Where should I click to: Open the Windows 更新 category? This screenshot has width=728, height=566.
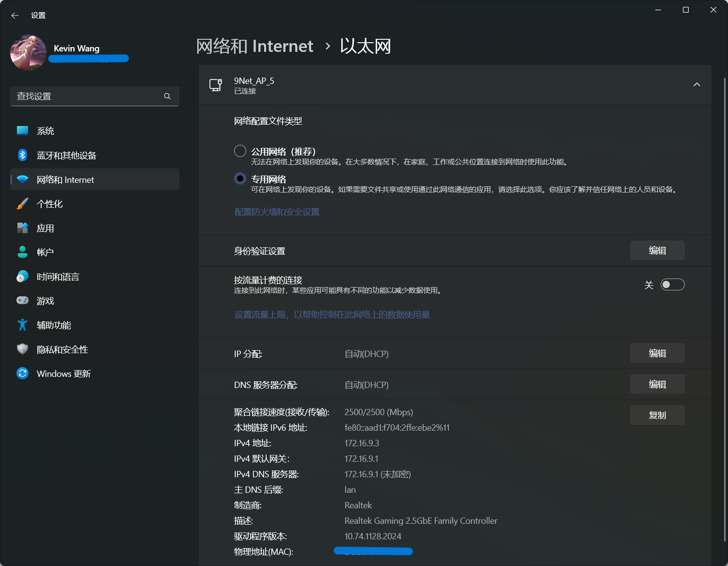point(95,373)
